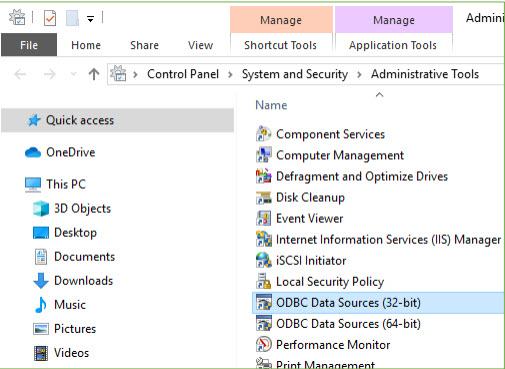This screenshot has width=505, height=369.
Task: Open the Computer Management icon
Action: point(264,155)
